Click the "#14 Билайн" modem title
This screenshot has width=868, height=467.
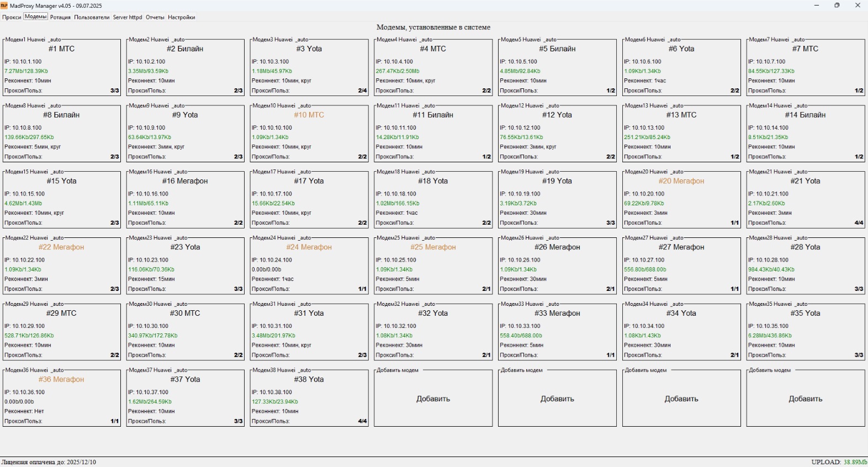point(805,115)
